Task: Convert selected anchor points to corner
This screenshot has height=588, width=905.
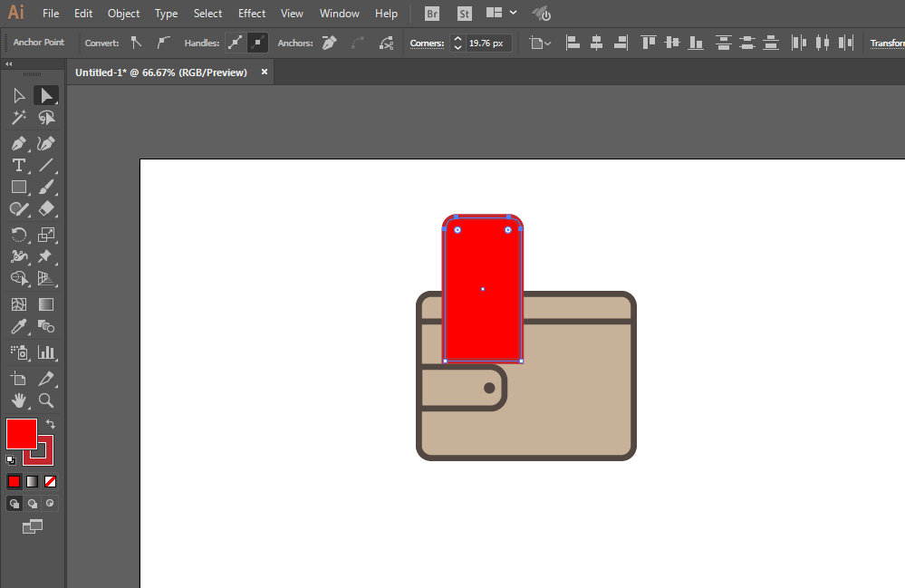Action: tap(136, 43)
